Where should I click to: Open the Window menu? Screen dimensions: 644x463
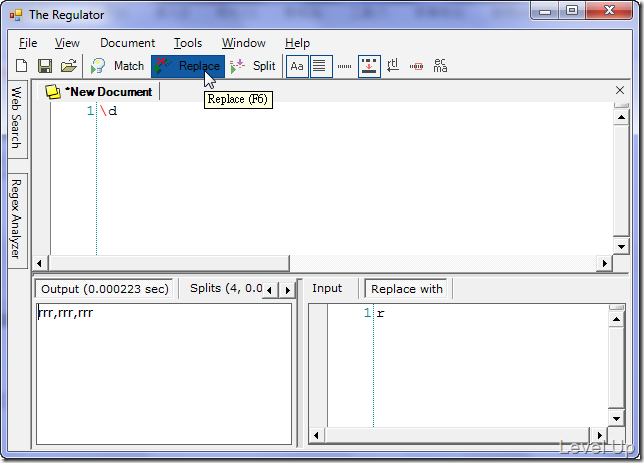[x=244, y=43]
